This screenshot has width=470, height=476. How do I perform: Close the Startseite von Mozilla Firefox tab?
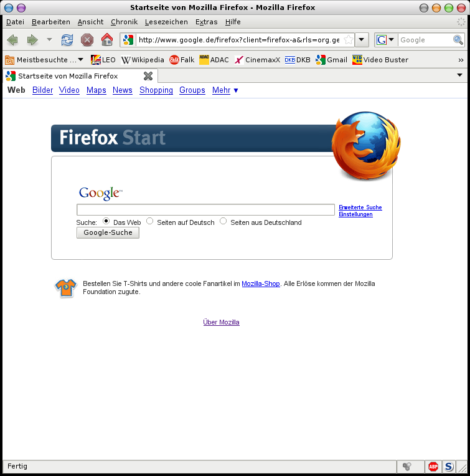pos(148,76)
